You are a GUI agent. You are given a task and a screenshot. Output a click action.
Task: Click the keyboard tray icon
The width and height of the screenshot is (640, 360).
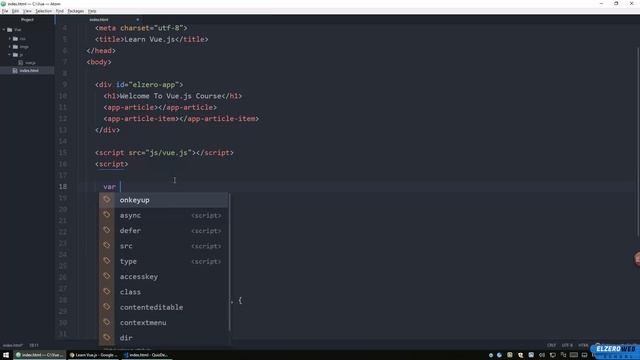pyautogui.click(x=573, y=355)
